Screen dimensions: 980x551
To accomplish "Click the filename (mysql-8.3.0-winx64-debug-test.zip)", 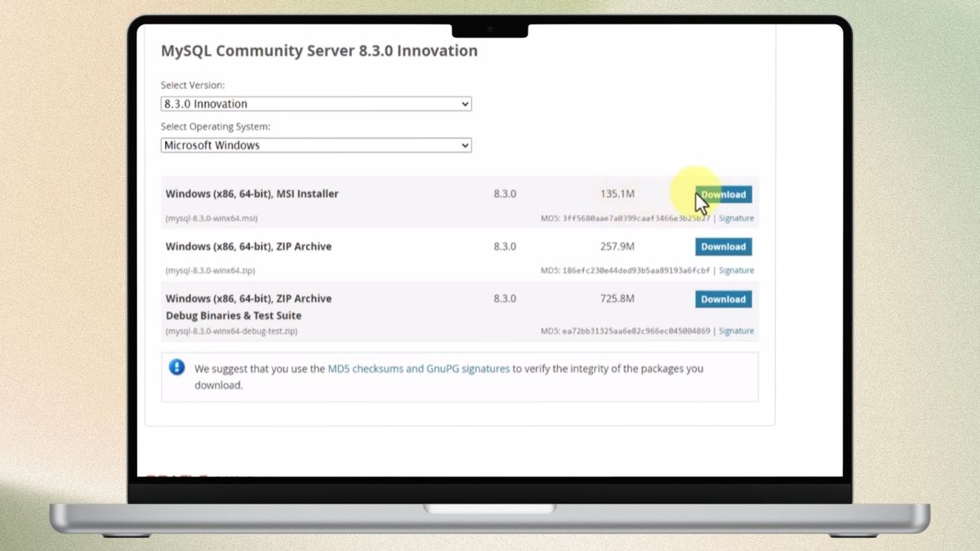I will click(231, 331).
